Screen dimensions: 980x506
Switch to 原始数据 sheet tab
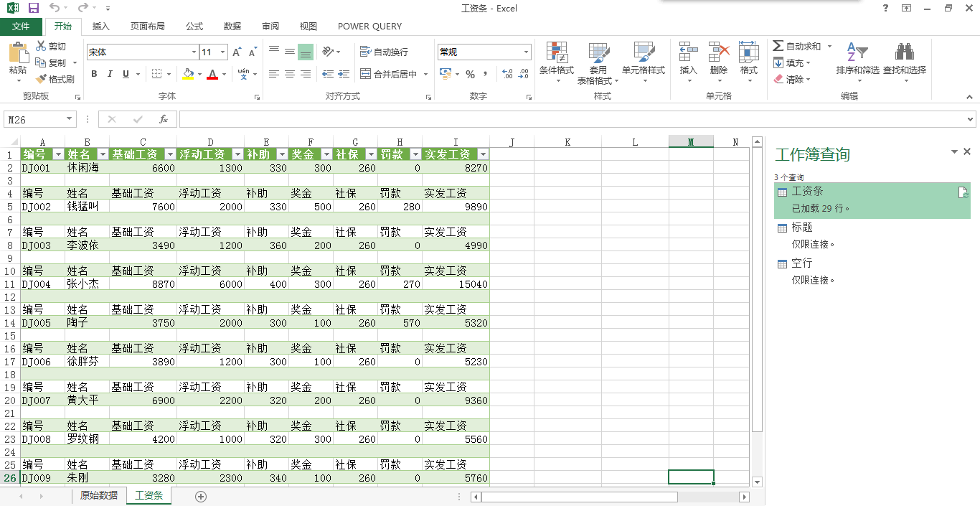click(x=99, y=495)
